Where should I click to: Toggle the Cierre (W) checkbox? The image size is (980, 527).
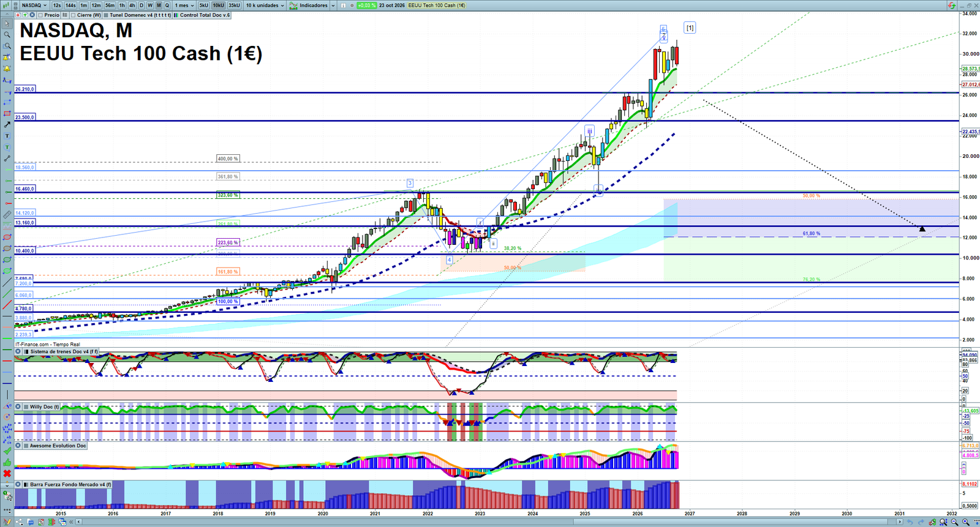click(x=73, y=15)
